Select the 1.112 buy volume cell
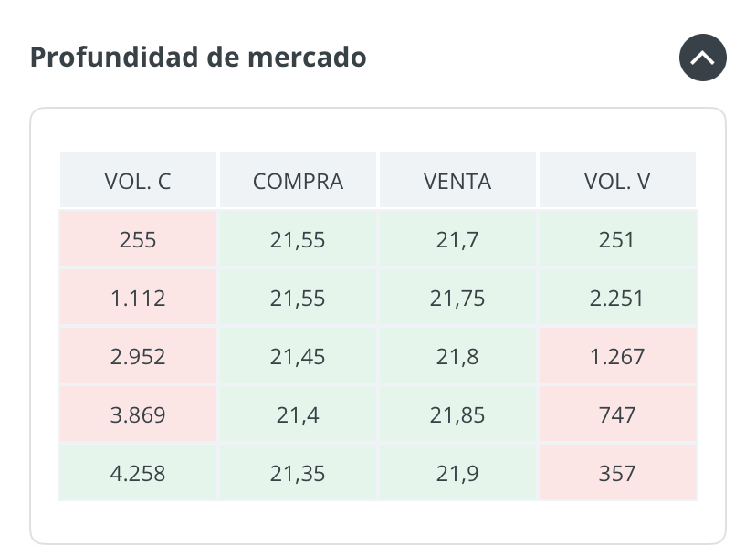The width and height of the screenshot is (756, 556). (138, 299)
